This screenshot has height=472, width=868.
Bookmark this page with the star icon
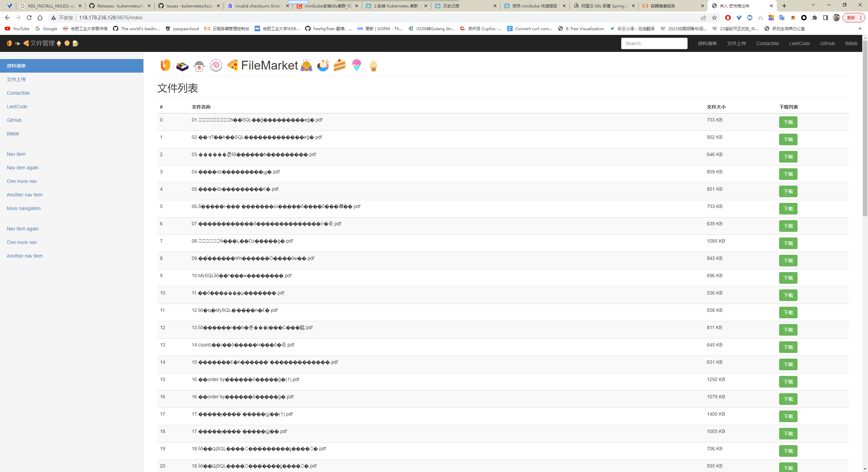[714, 18]
